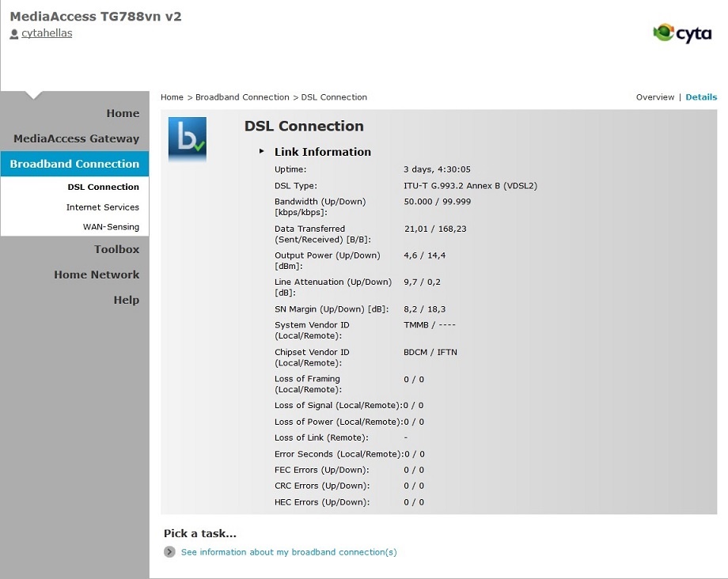
Task: Click the HEC Errors (Up/Down) label
Action: click(x=322, y=502)
